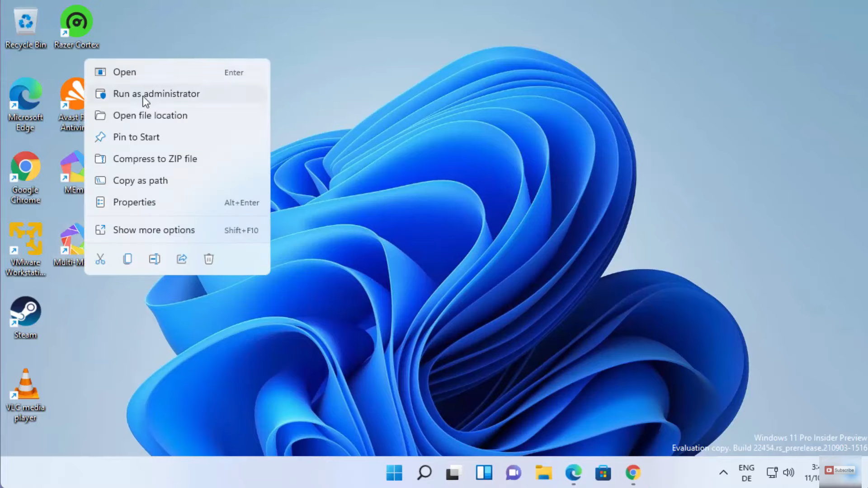Show hidden system tray icons chevron
The width and height of the screenshot is (868, 488).
pyautogui.click(x=723, y=473)
